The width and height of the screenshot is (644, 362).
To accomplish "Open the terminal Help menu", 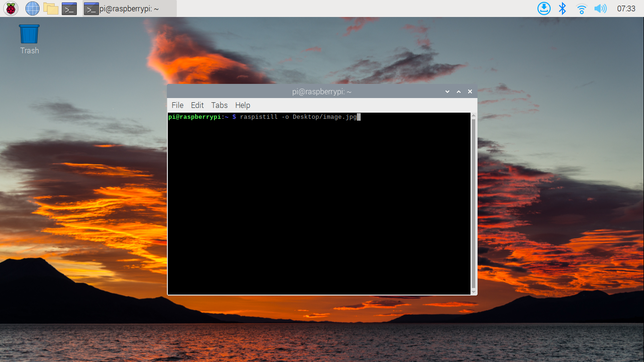I will [x=243, y=105].
